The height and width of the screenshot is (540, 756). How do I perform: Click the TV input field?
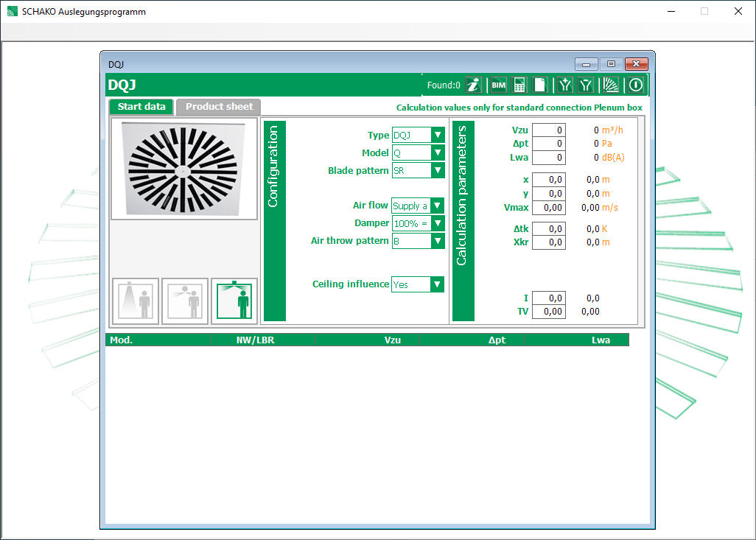click(549, 312)
